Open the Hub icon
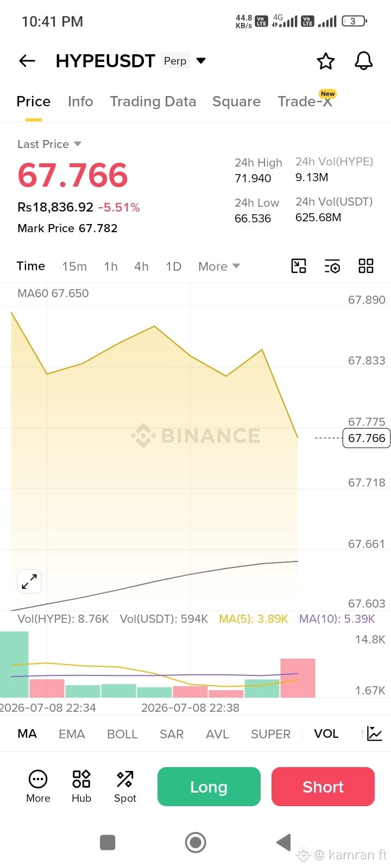The height and width of the screenshot is (868, 391). (81, 786)
